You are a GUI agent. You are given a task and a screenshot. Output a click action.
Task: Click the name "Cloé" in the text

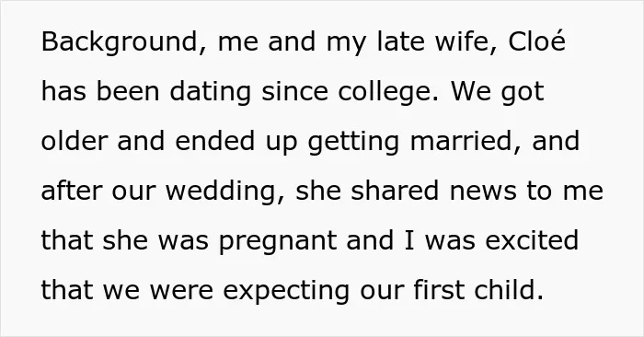coord(536,41)
